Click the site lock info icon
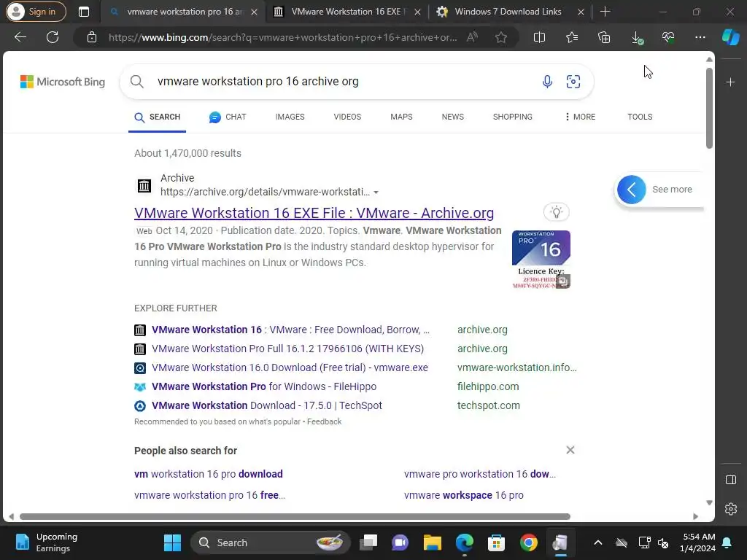Screen dimensions: 747x560 (92, 37)
